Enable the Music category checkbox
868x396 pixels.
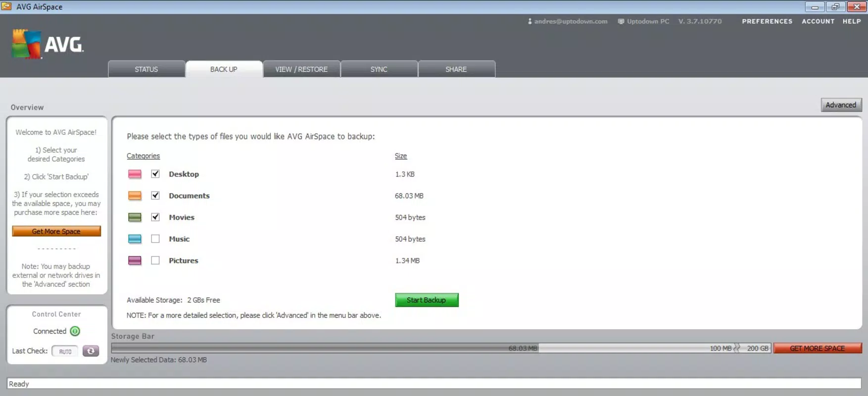(155, 239)
